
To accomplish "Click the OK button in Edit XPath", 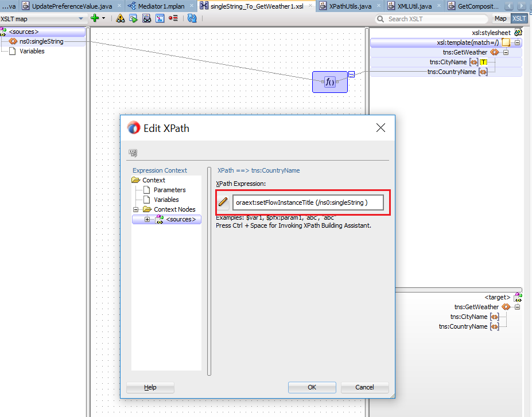I will pos(312,387).
